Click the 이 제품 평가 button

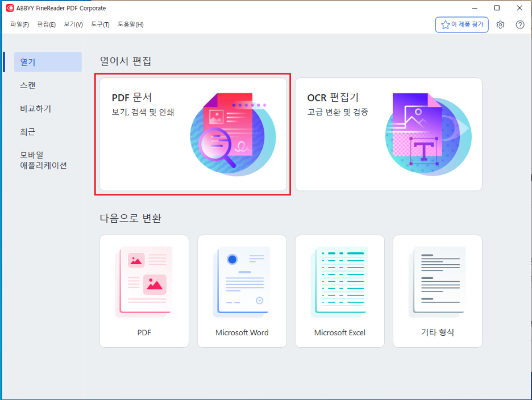pyautogui.click(x=462, y=25)
